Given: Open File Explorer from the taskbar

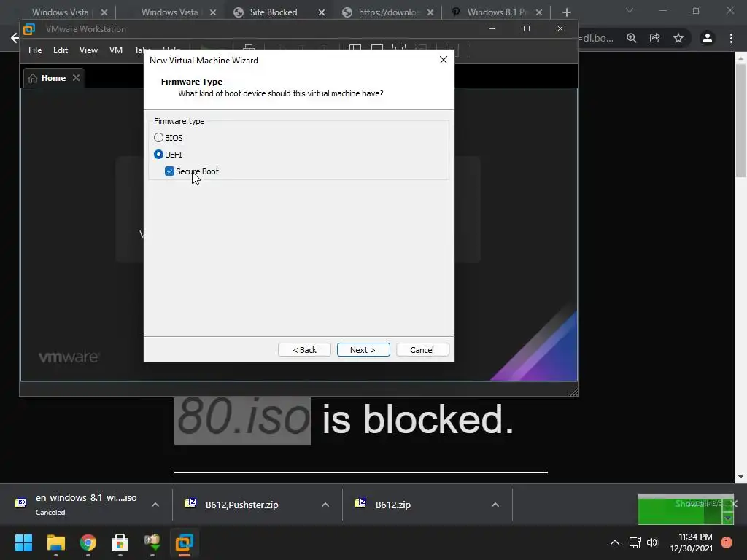Looking at the screenshot, I should click(55, 542).
